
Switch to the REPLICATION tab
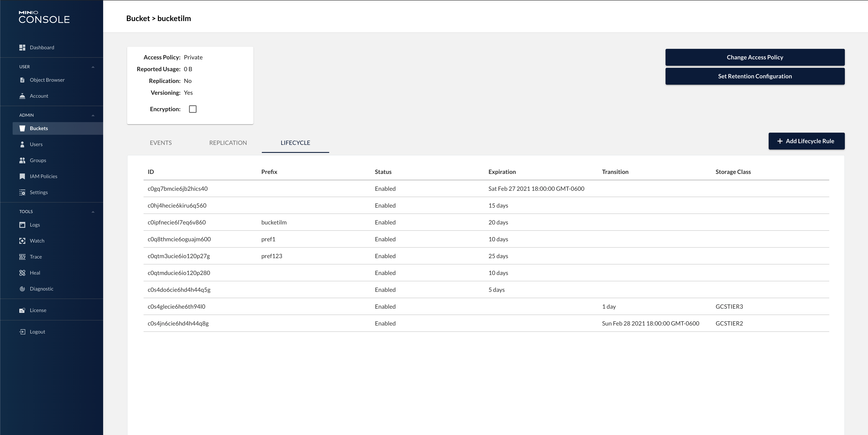point(228,143)
